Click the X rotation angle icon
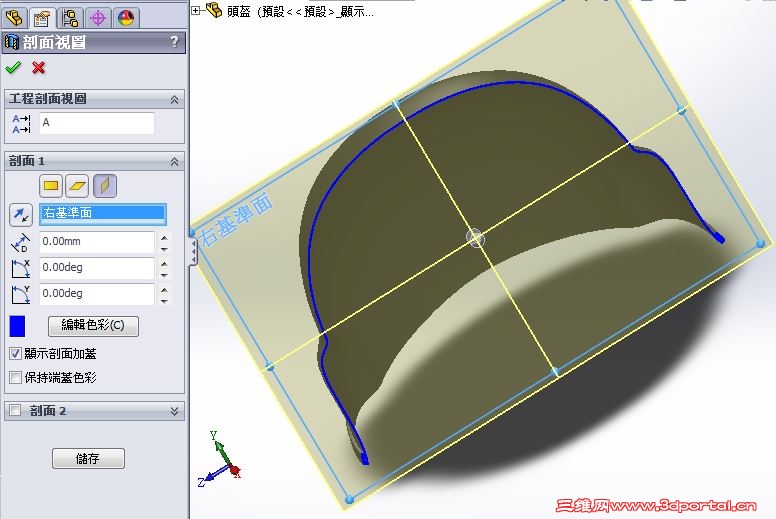The width and height of the screenshot is (776, 519). click(20, 269)
